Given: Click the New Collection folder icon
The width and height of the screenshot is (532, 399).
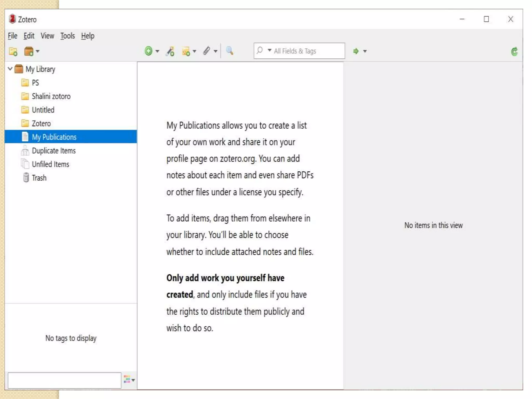Looking at the screenshot, I should (x=13, y=51).
